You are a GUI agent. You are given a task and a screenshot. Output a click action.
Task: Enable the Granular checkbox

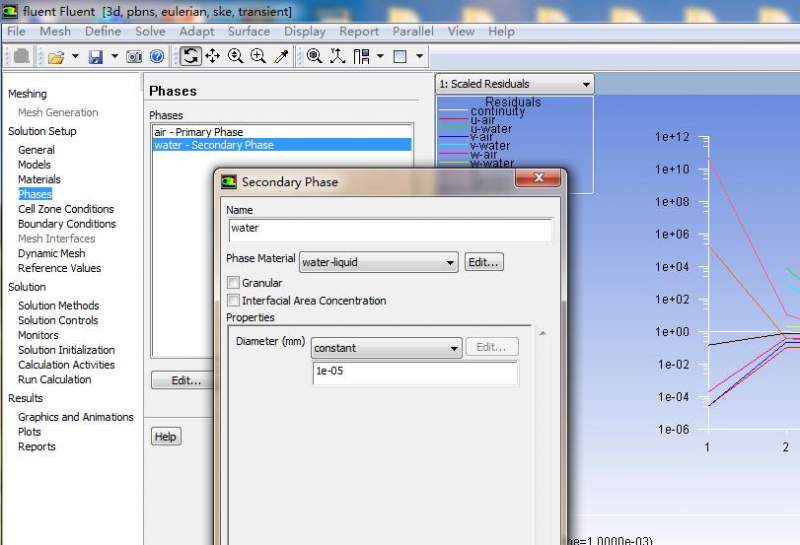[x=233, y=283]
